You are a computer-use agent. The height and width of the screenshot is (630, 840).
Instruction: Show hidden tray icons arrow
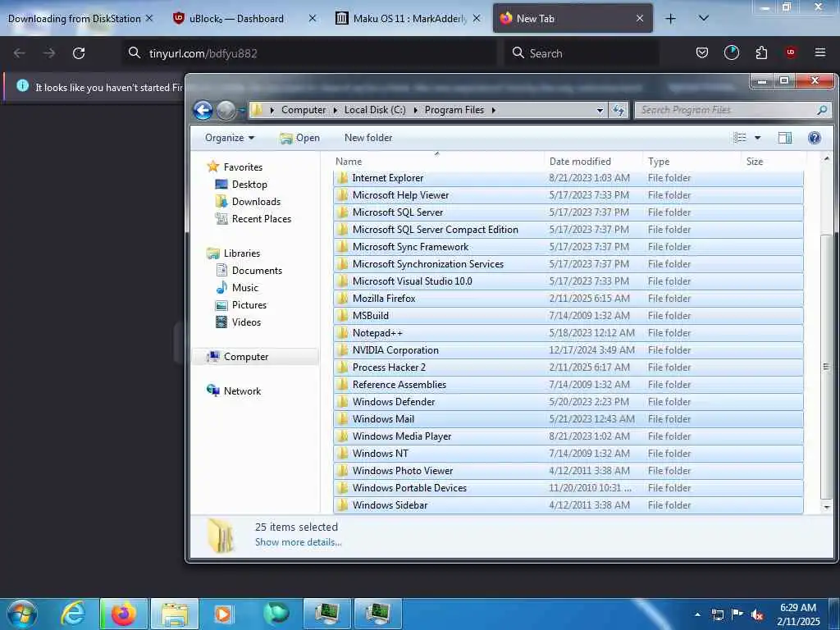pyautogui.click(x=697, y=614)
